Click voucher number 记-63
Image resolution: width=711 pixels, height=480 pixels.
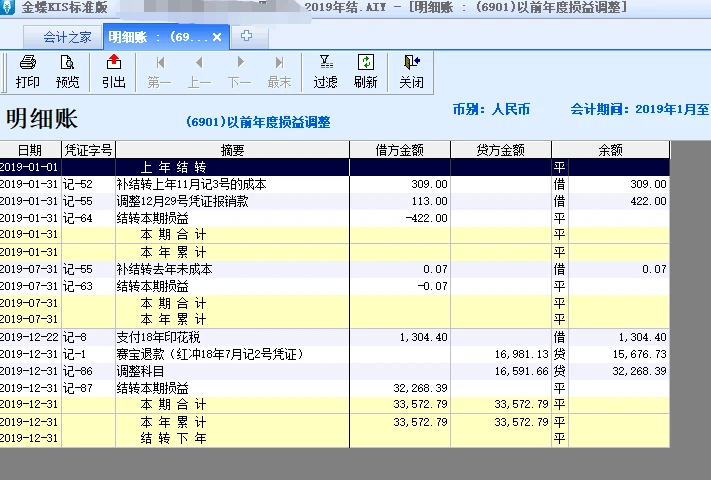(78, 286)
